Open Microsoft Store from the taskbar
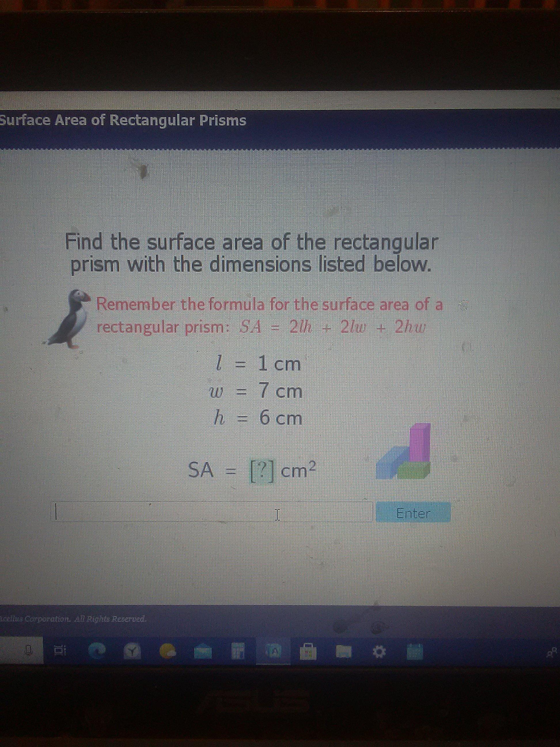The height and width of the screenshot is (747, 560). coord(309,651)
